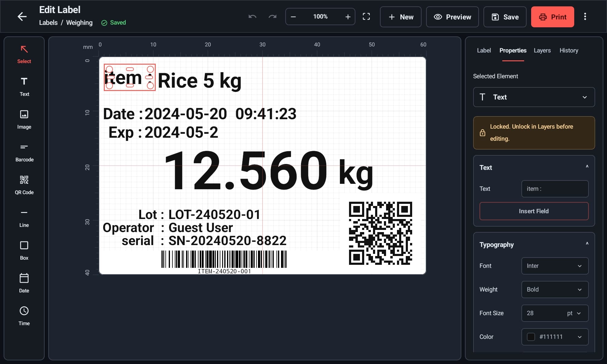The height and width of the screenshot is (364, 607).
Task: Add a Time element tool
Action: [24, 316]
